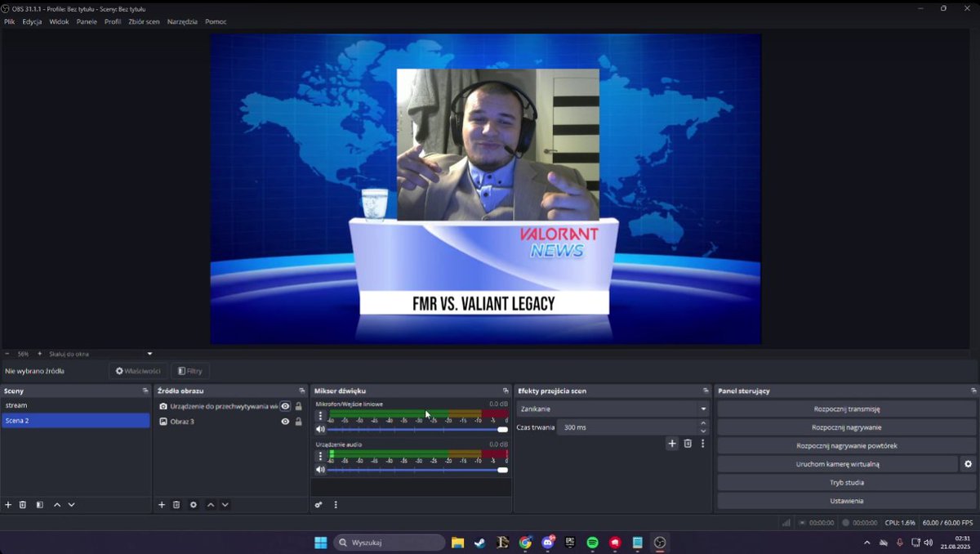The width and height of the screenshot is (980, 554).
Task: Select Scena 2 in scene list
Action: click(75, 421)
